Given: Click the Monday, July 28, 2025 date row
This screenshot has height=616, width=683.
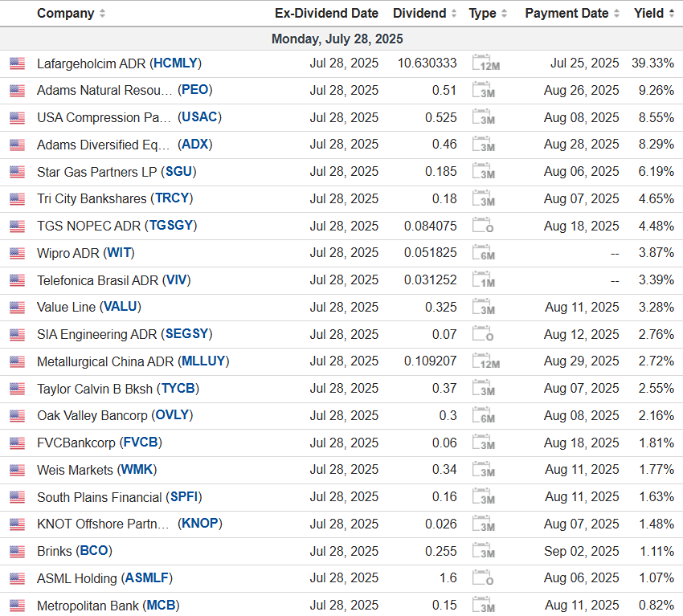Looking at the screenshot, I should (337, 39).
